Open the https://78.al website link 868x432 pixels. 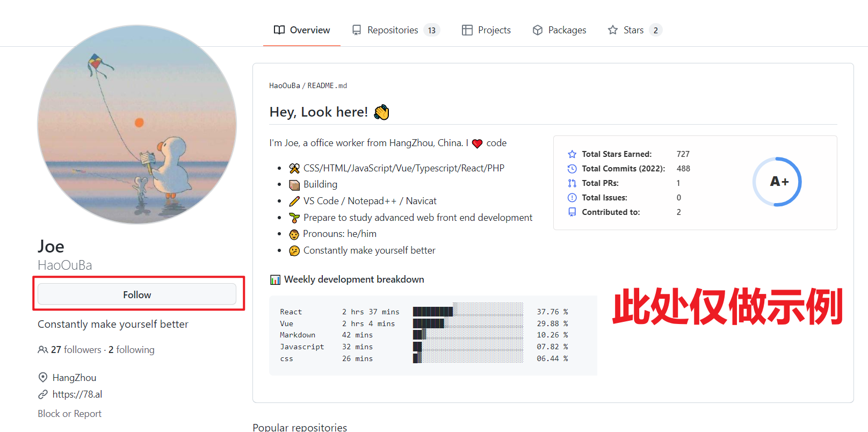click(77, 394)
